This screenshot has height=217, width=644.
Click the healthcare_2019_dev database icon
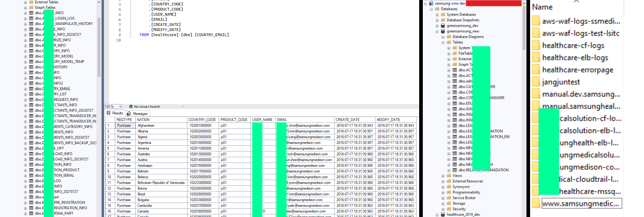click(443, 215)
